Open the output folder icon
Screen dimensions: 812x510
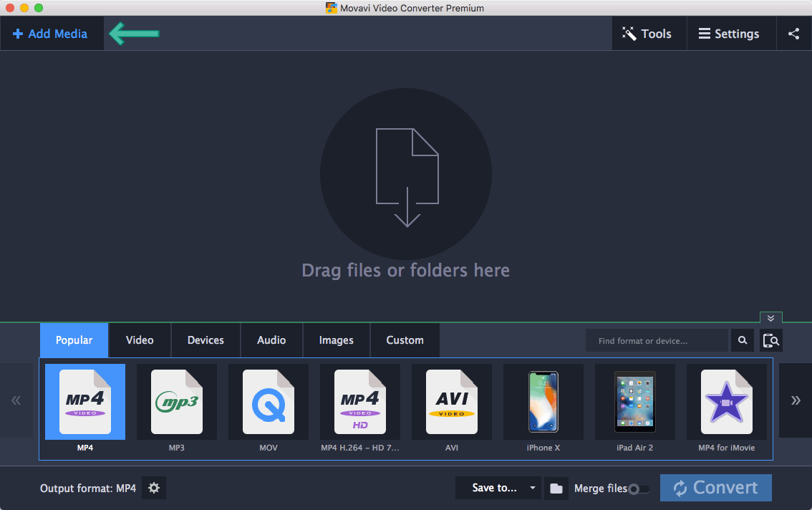(556, 489)
